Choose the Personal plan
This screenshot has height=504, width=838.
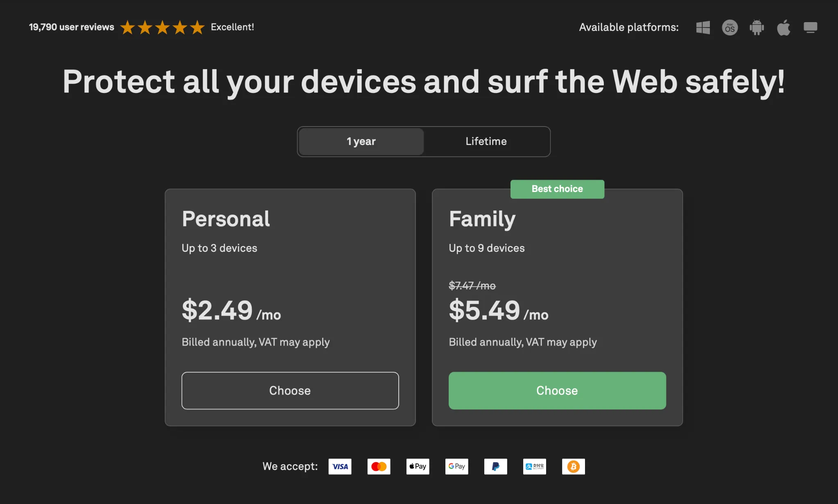(x=290, y=390)
